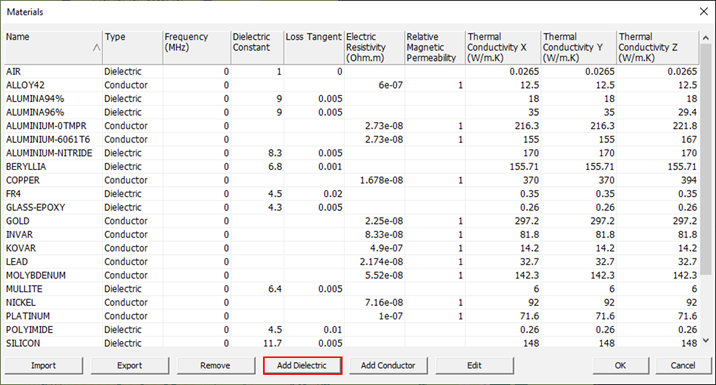Click the Add Dielectric button
This screenshot has height=385, width=716.
click(x=302, y=365)
